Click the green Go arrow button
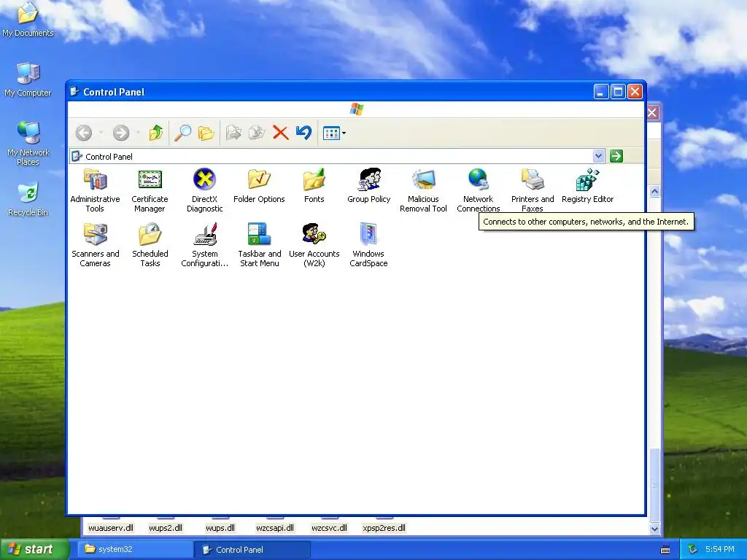 (x=616, y=156)
